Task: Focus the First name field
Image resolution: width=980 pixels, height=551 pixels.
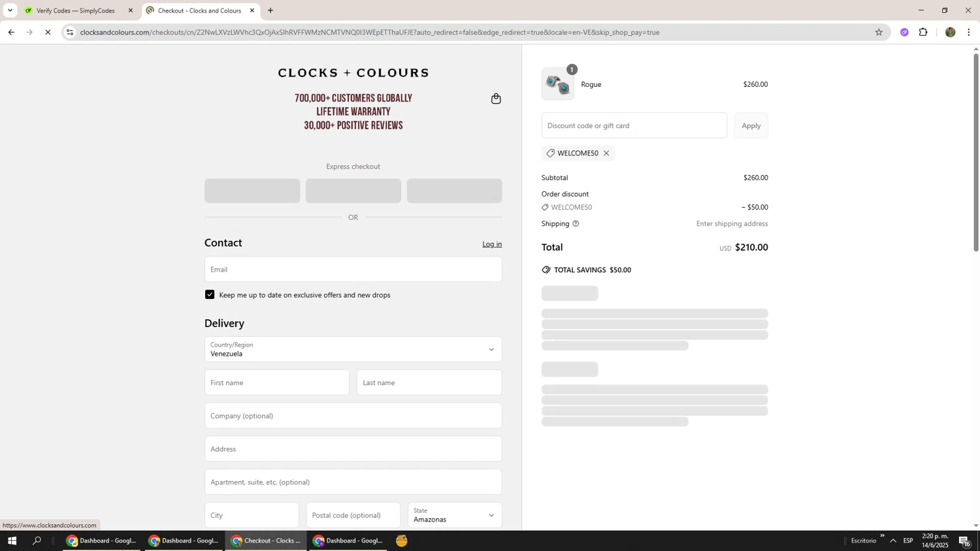Action: (x=277, y=383)
